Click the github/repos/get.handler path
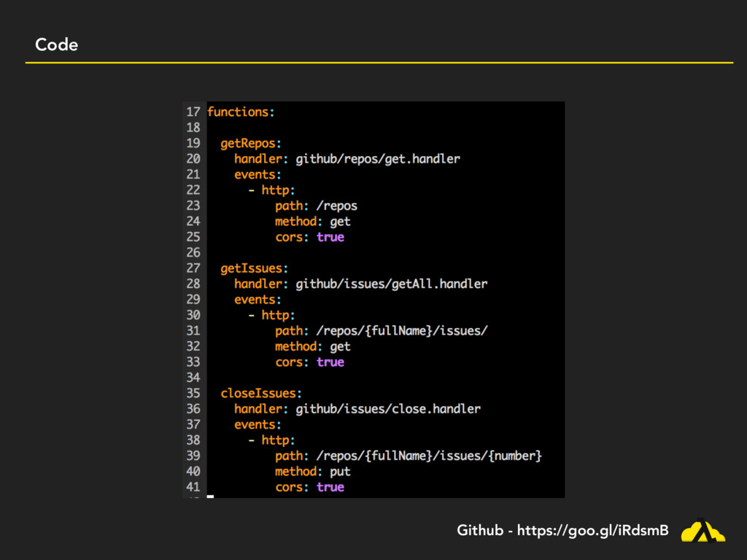This screenshot has height=560, width=747. pyautogui.click(x=377, y=158)
